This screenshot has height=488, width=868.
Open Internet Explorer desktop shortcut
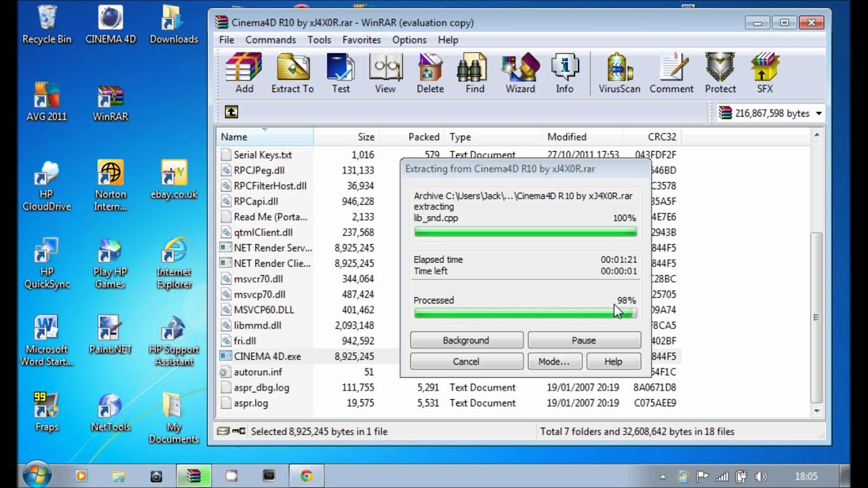174,263
